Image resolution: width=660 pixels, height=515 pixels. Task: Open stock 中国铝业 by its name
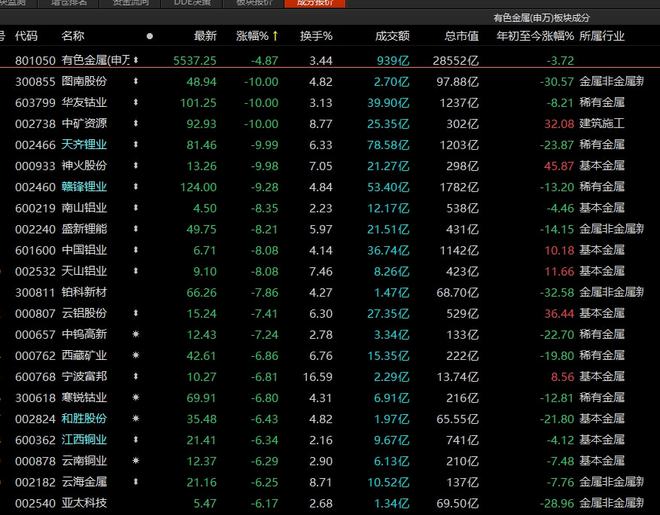[x=84, y=250]
